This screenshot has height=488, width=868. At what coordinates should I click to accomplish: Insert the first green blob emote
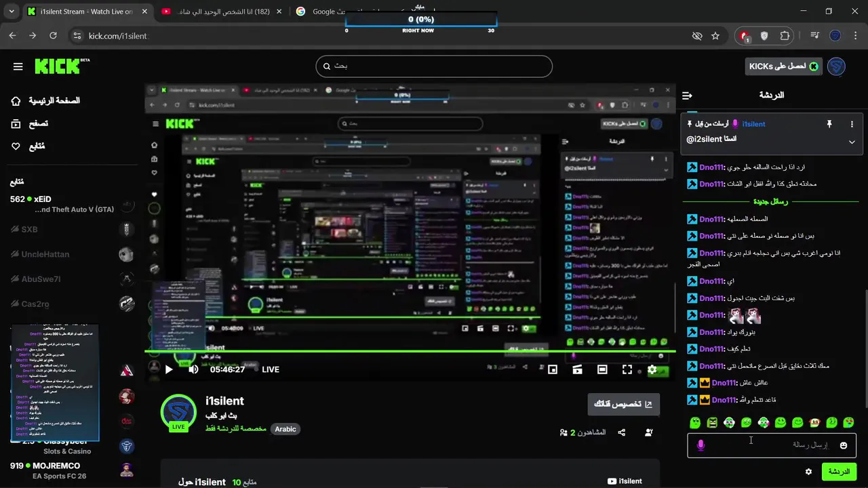(x=695, y=423)
